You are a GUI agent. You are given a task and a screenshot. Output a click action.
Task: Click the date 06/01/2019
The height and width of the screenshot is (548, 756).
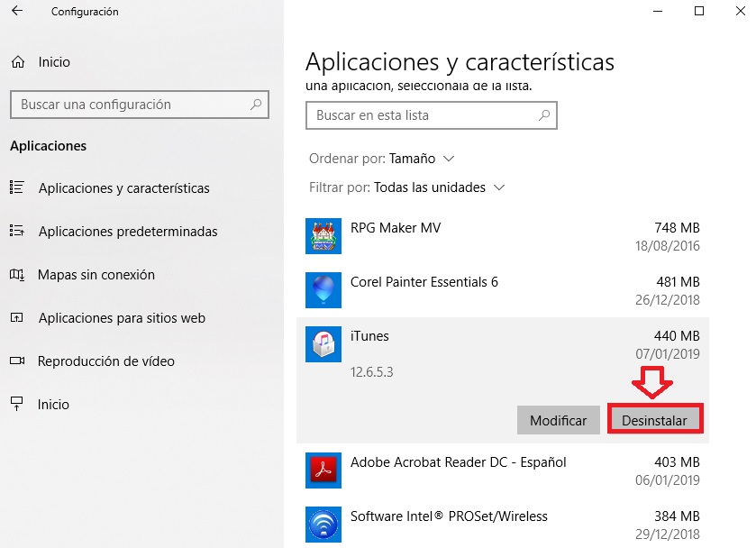click(668, 480)
